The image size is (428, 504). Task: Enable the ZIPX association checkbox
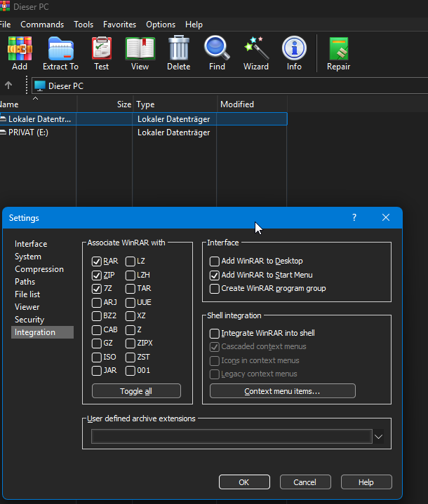pos(131,343)
